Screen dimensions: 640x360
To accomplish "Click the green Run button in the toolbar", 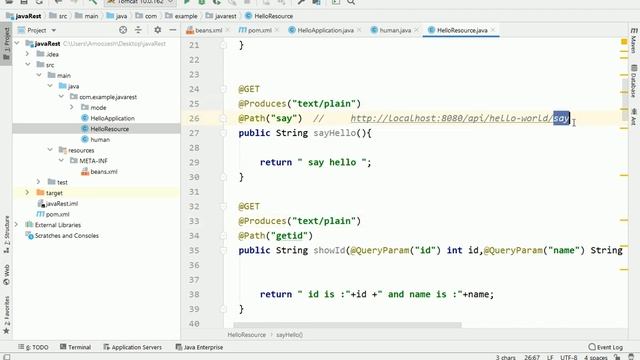I will (187, 2).
